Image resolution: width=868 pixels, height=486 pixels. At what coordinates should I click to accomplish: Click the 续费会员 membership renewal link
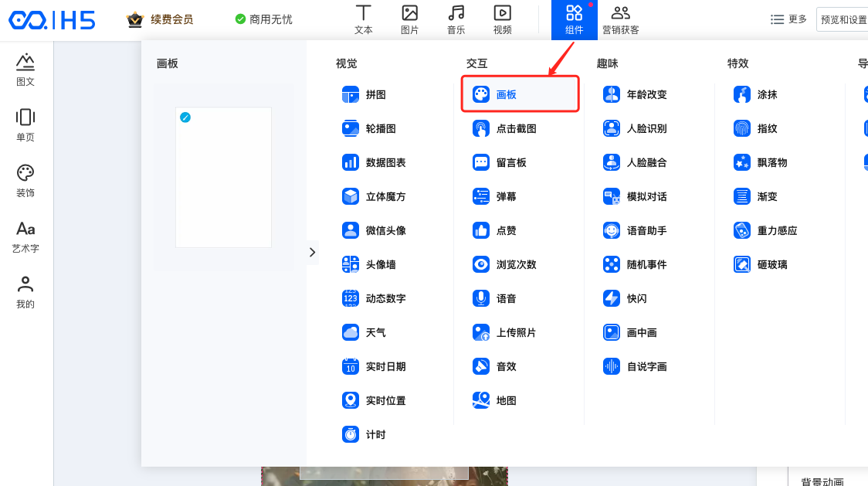[x=161, y=19]
